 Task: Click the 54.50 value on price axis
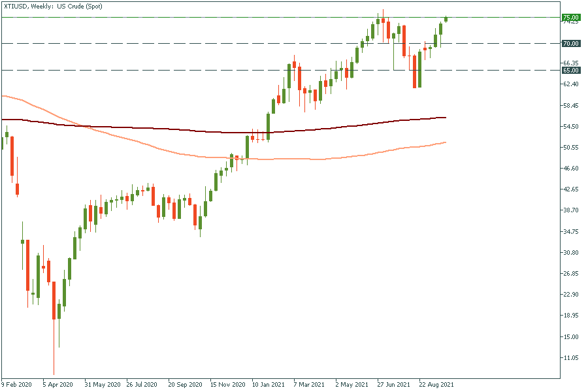coord(570,126)
